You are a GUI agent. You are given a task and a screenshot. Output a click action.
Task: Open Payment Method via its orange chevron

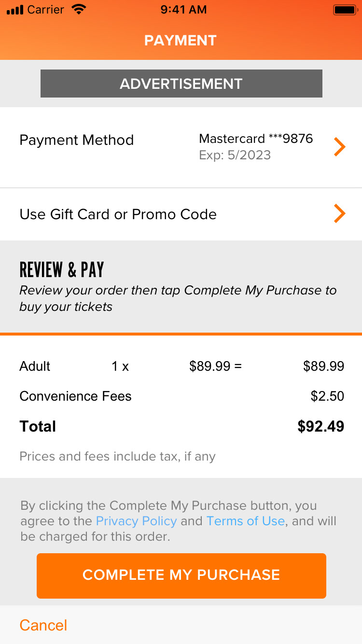tap(340, 147)
